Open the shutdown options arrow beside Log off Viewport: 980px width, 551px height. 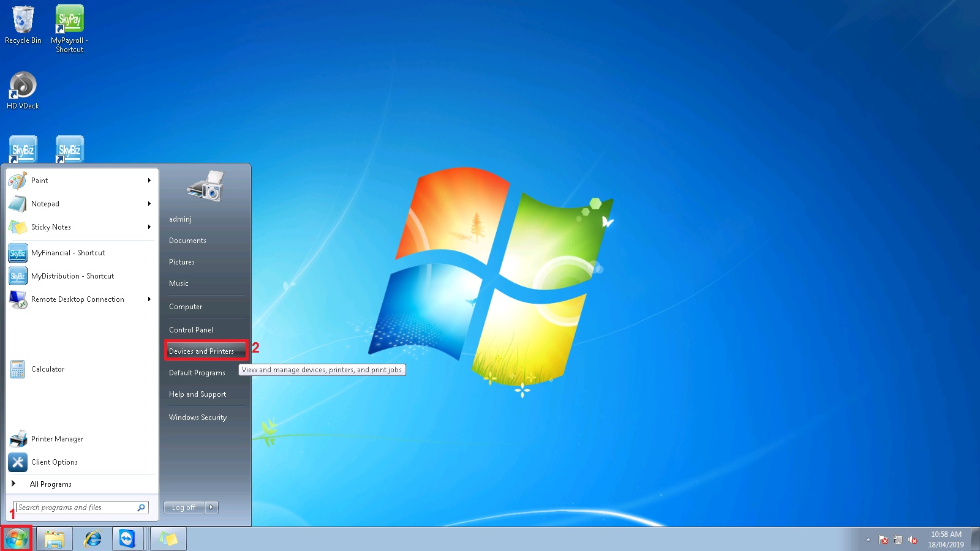211,508
